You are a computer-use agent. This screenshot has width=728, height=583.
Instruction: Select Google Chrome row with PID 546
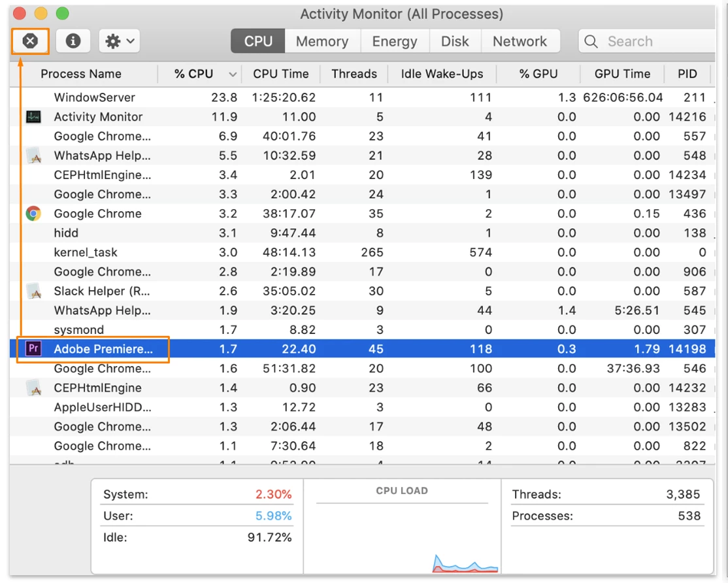pyautogui.click(x=362, y=369)
